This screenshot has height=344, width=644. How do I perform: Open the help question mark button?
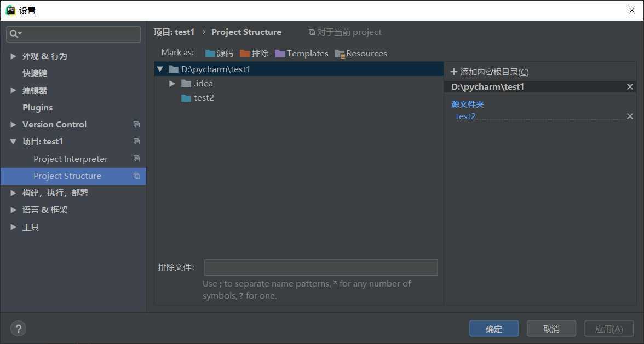coord(18,329)
